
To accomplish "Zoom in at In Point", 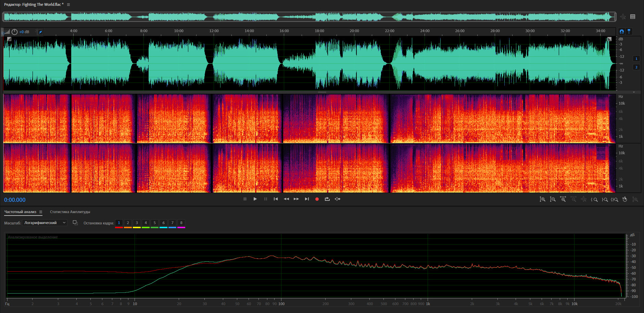I will pos(594,199).
